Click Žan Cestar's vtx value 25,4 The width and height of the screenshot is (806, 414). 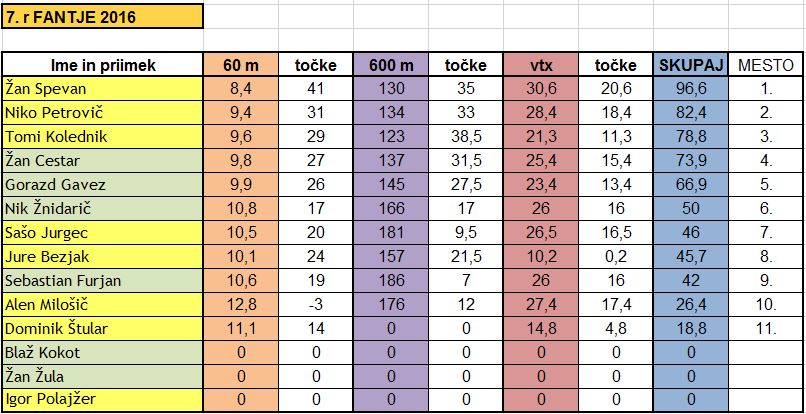coord(541,160)
